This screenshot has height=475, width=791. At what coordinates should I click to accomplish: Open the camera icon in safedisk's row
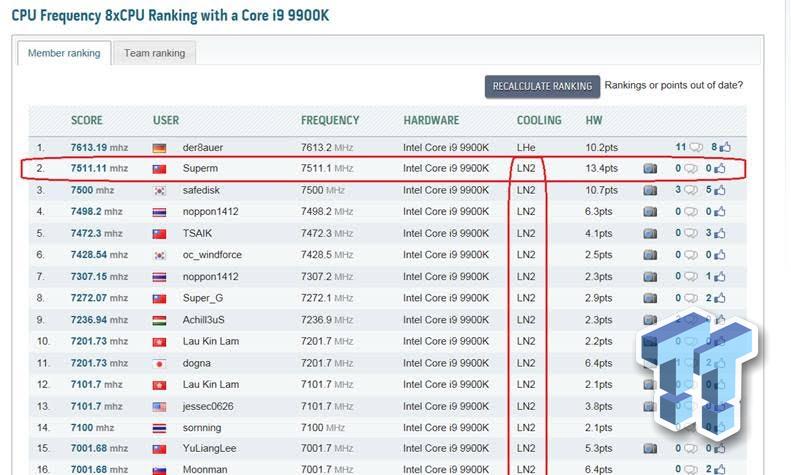650,190
